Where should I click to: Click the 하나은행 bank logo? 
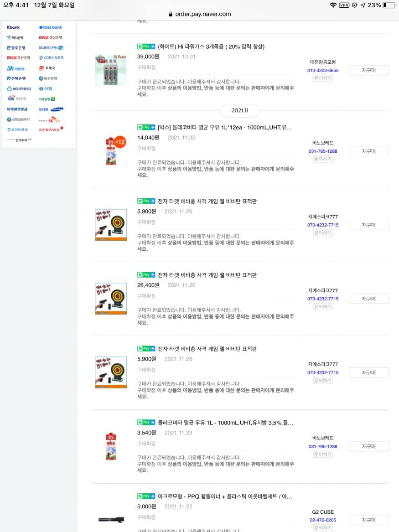click(x=15, y=37)
